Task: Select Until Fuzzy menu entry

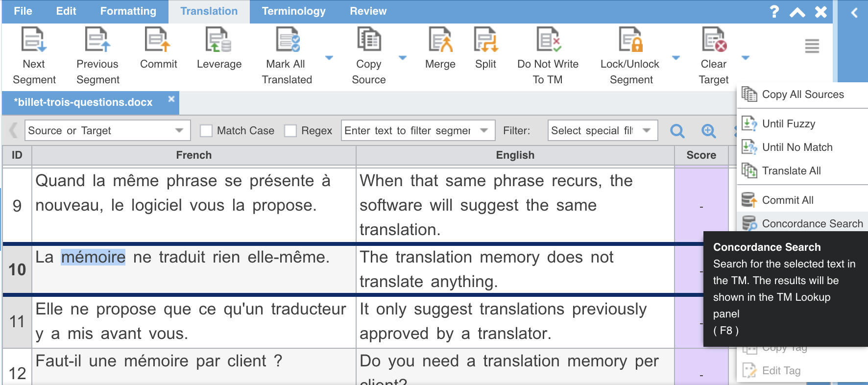Action: pyautogui.click(x=802, y=124)
